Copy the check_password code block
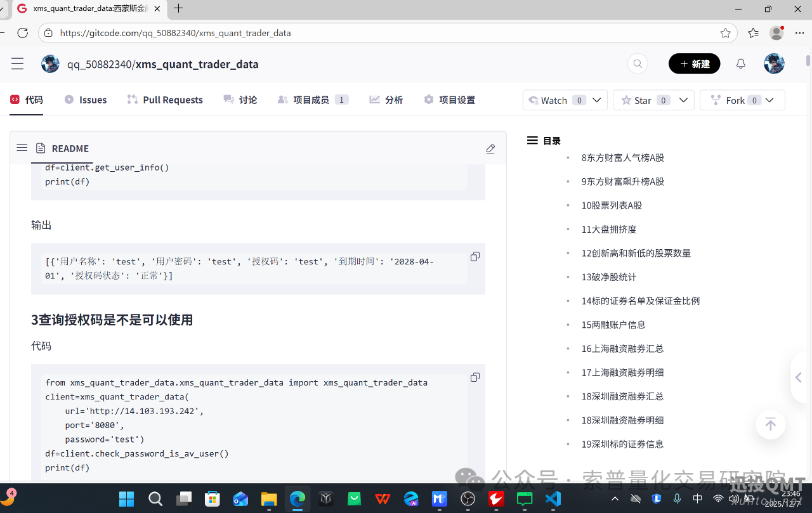Image resolution: width=812 pixels, height=513 pixels. coord(475,377)
